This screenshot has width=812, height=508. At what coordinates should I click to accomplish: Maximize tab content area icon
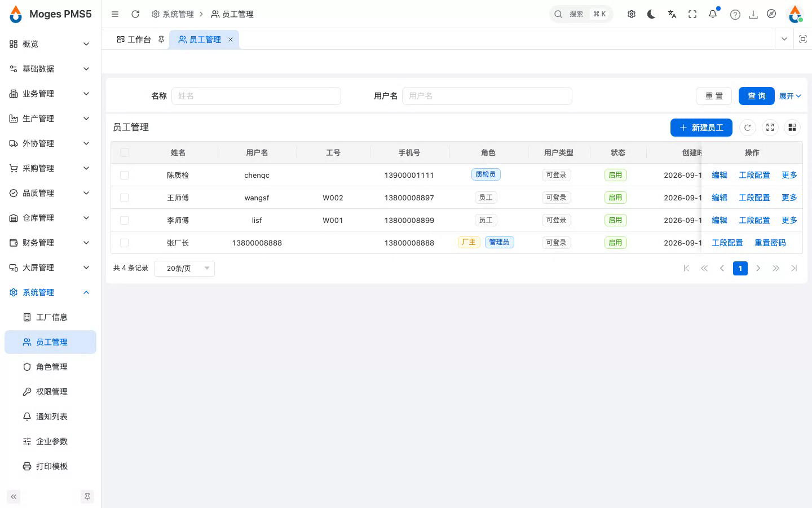point(803,39)
